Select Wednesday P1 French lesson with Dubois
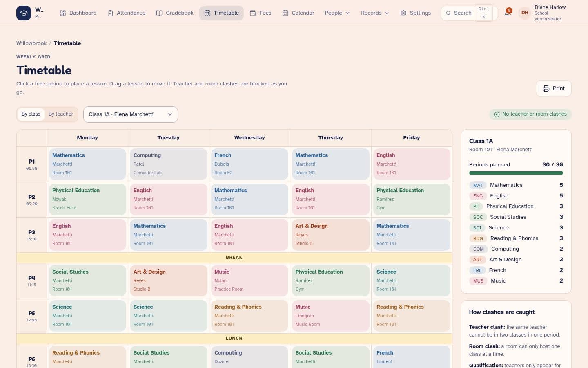Image resolution: width=588 pixels, height=368 pixels. (x=249, y=164)
